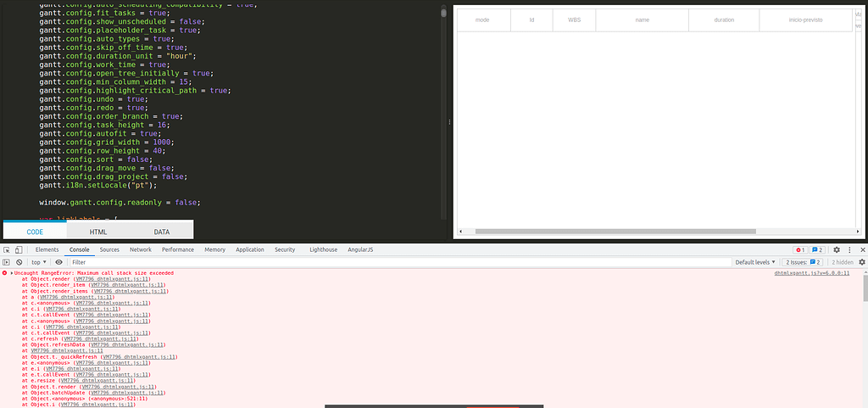
Task: Click the Filter input field
Action: click(x=398, y=262)
